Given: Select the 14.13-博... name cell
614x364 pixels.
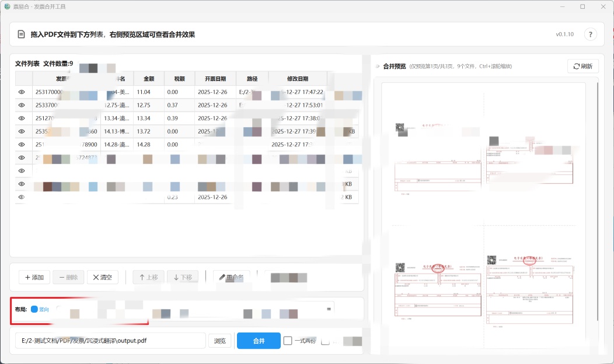Looking at the screenshot, I should (x=117, y=131).
